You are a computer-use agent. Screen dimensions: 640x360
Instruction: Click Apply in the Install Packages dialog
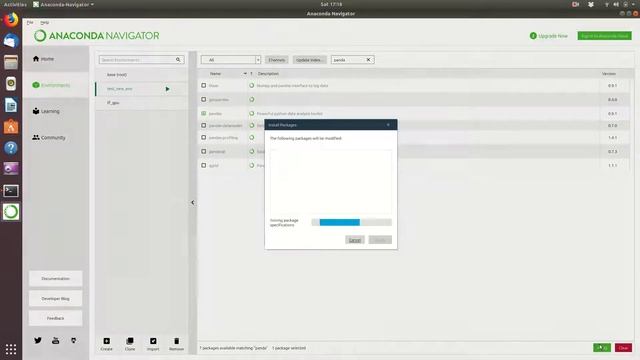[x=380, y=240]
